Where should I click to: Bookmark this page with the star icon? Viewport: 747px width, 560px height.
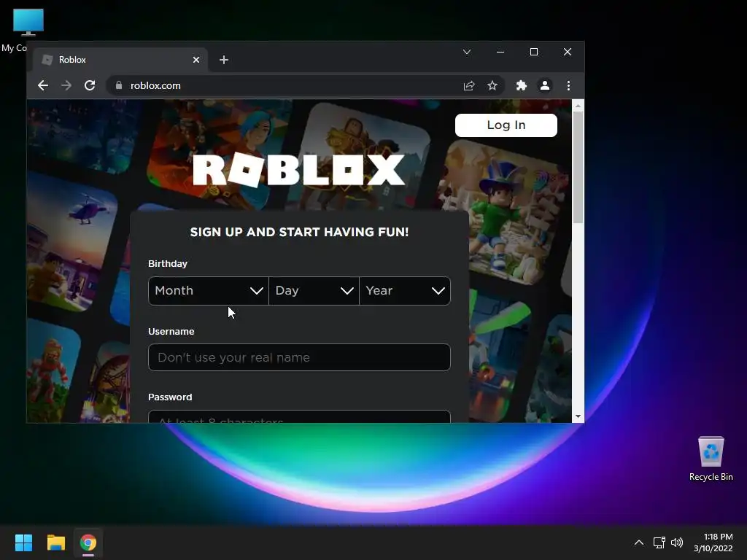point(492,85)
